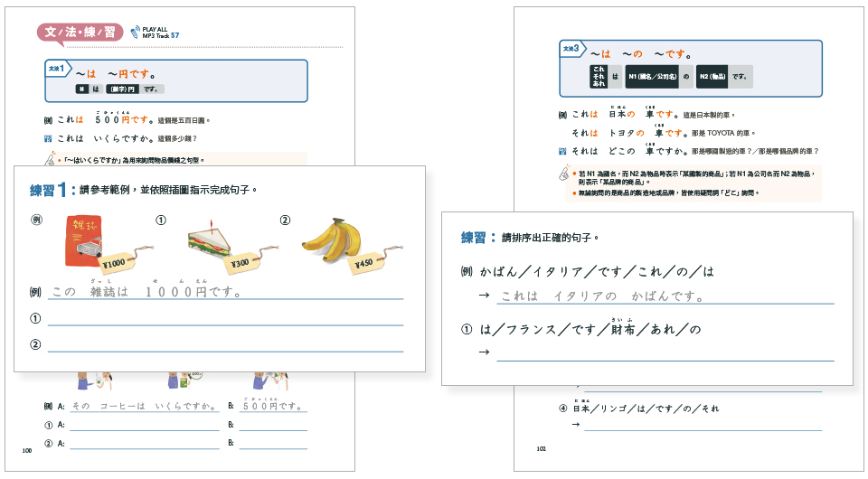Image resolution: width=868 pixels, height=479 pixels.
Task: Click the pattern text 〜は 〜円です。
Action: 116,74
